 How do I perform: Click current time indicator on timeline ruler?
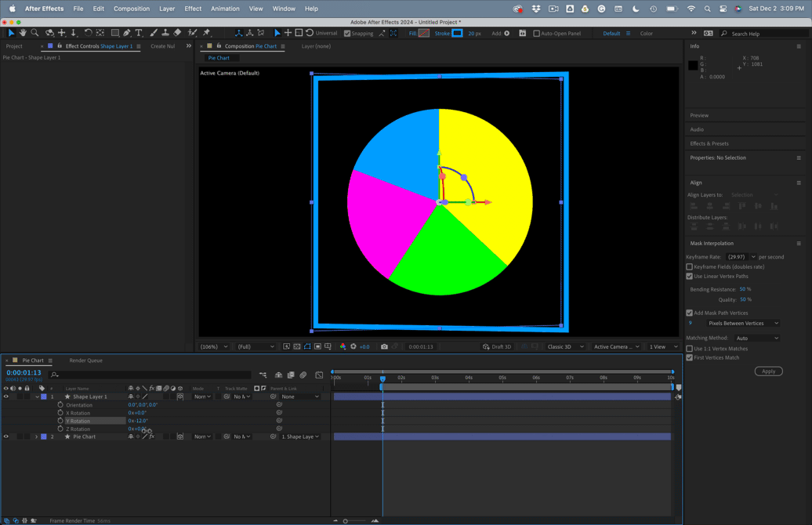tap(382, 379)
